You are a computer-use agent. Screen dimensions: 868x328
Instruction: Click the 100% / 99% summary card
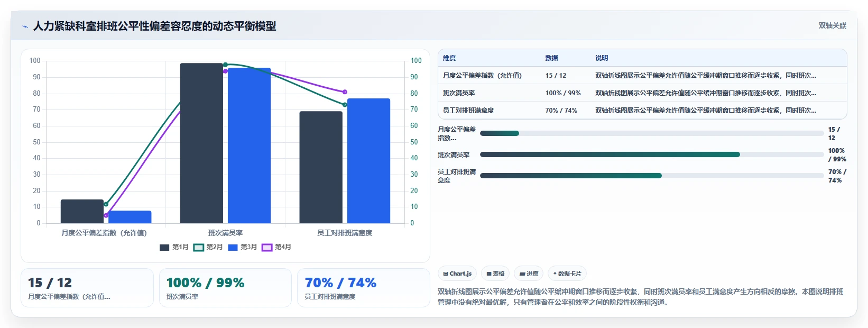[225, 288]
